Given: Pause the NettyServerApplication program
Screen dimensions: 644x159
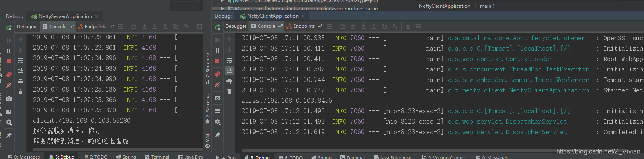Looking at the screenshot, I should click(9, 51).
